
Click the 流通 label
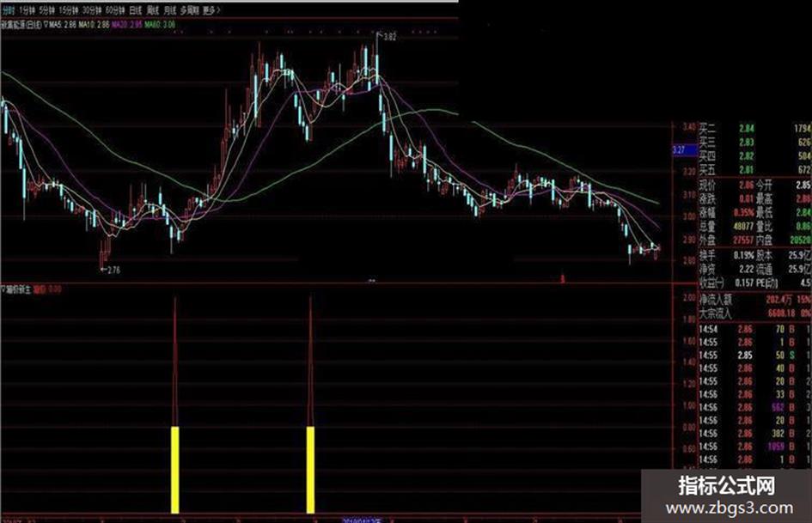click(764, 270)
